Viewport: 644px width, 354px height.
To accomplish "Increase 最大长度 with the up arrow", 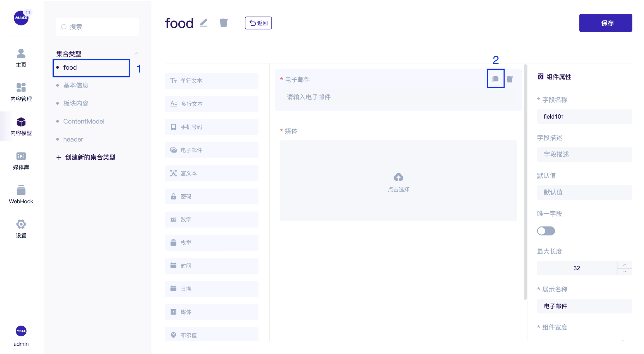I will click(x=624, y=265).
